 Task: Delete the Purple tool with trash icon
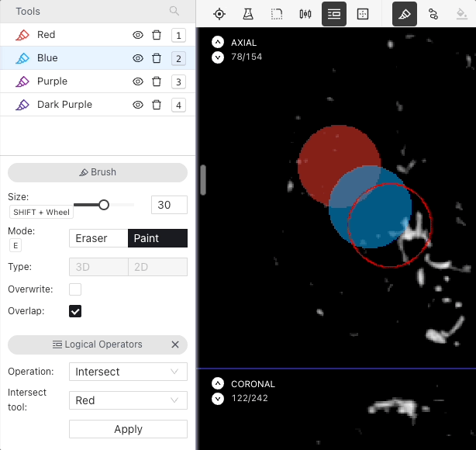[x=157, y=81]
